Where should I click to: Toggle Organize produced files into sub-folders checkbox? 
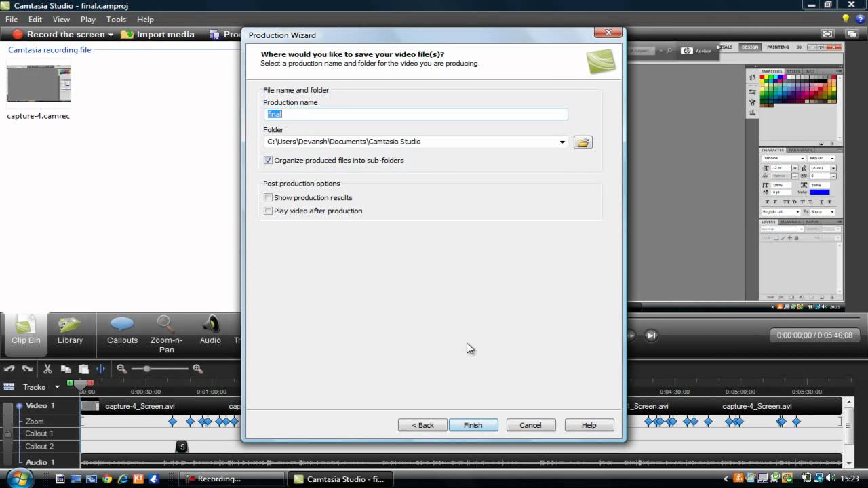point(268,161)
